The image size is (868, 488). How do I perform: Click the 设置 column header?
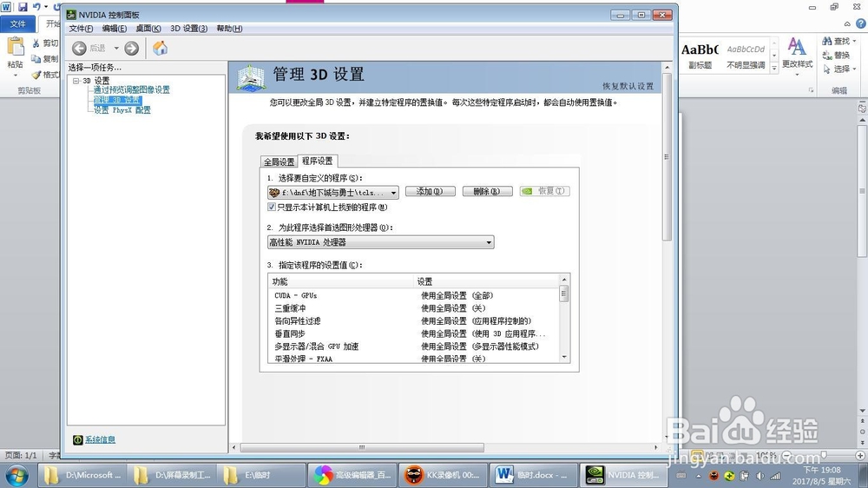coord(487,281)
